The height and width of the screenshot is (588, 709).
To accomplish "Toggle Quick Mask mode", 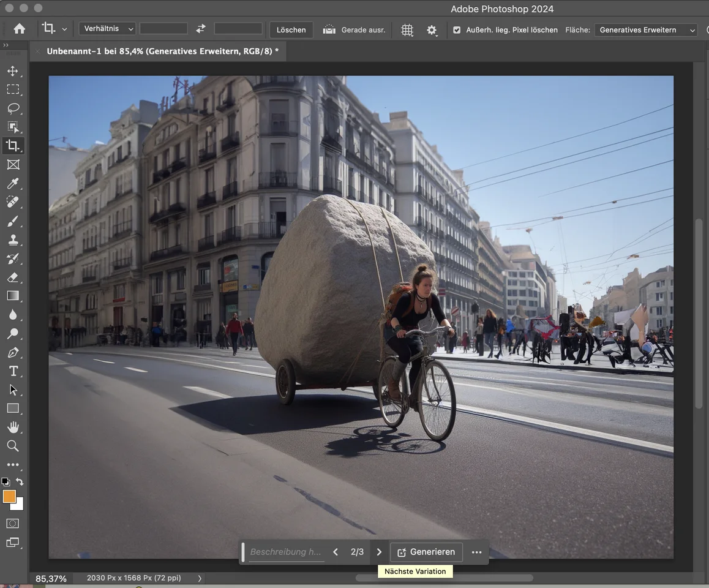I will (x=13, y=524).
